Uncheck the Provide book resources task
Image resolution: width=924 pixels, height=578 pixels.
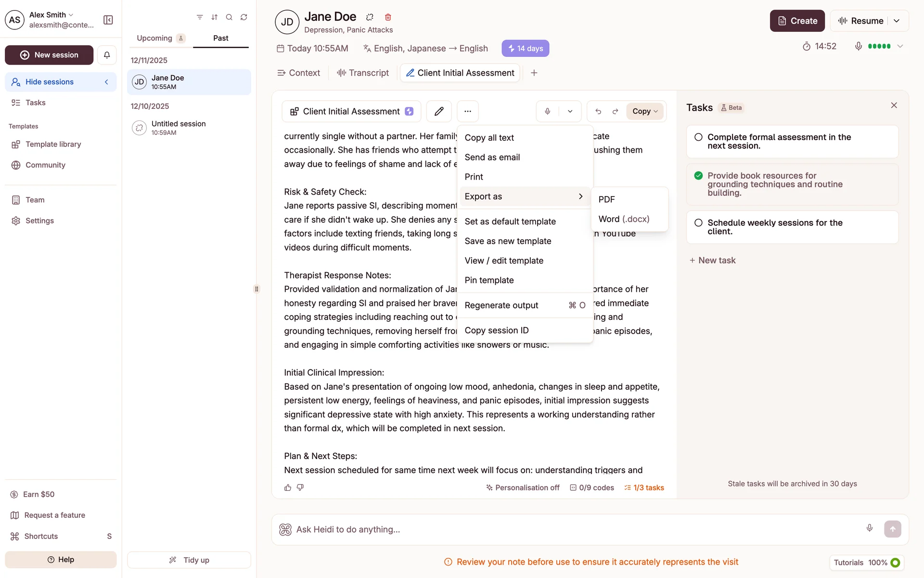point(698,176)
